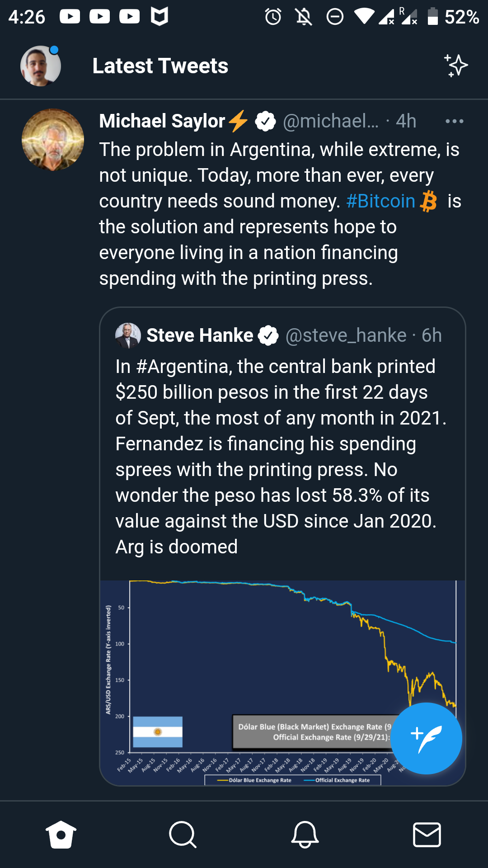
Task: Tap the Latest Tweets header title
Action: [x=160, y=66]
